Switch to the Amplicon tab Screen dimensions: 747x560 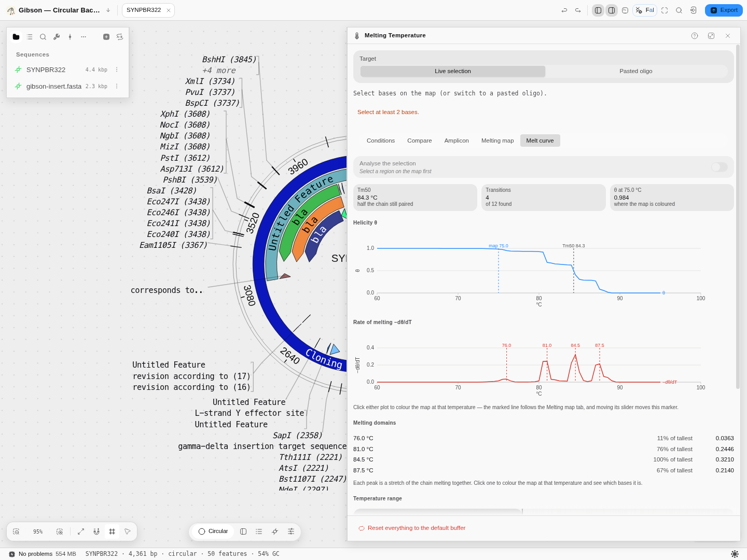coord(457,141)
